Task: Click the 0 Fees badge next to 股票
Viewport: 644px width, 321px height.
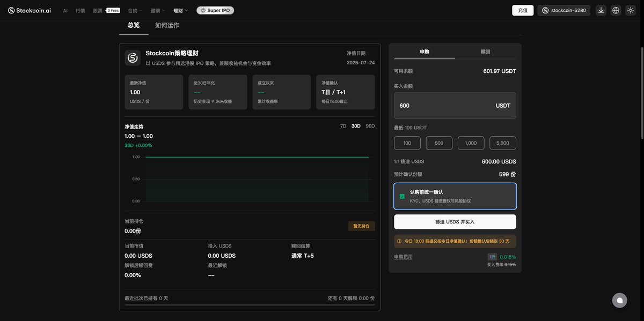Action: point(113,10)
